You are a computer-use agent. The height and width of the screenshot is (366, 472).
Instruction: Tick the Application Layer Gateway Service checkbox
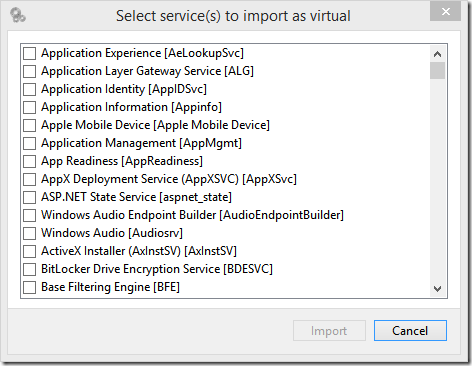[x=29, y=71]
